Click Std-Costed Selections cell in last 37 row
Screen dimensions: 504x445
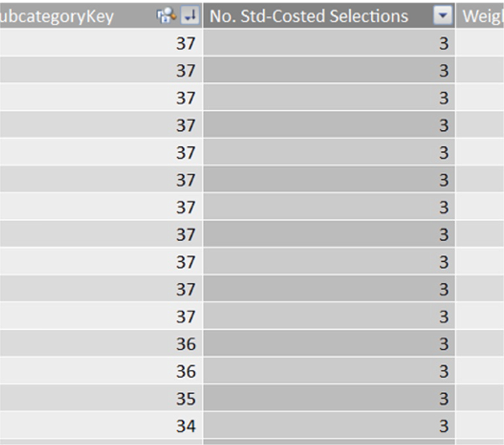pos(328,317)
